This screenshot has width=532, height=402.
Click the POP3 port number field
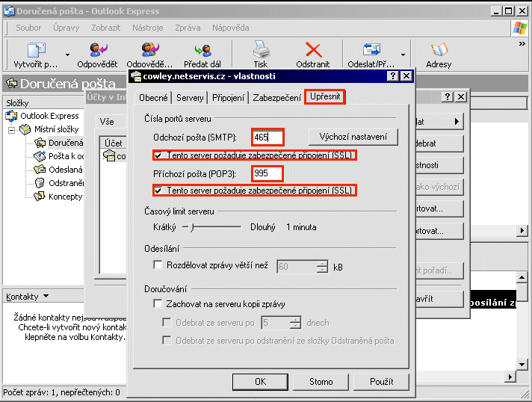[x=267, y=173]
